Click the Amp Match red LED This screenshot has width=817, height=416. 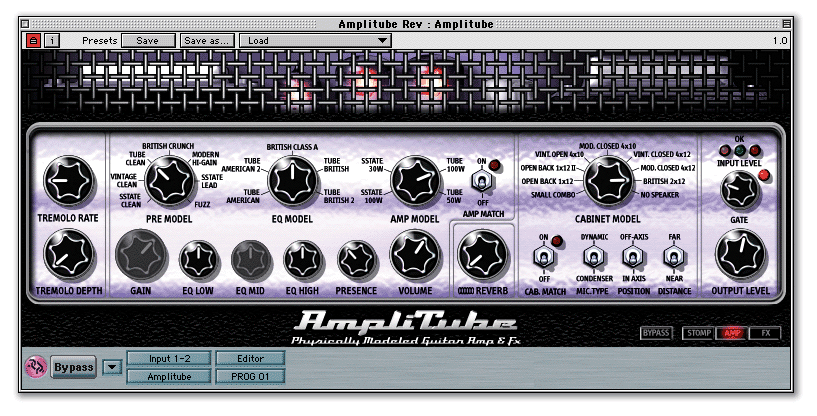494,166
